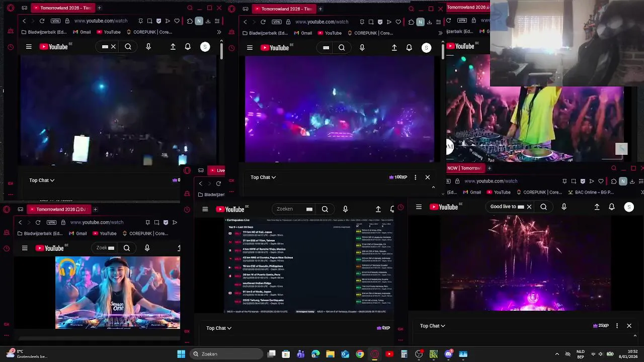Image resolution: width=644 pixels, height=362 pixels.
Task: Close chat panel beside 100XP
Action: tap(428, 177)
